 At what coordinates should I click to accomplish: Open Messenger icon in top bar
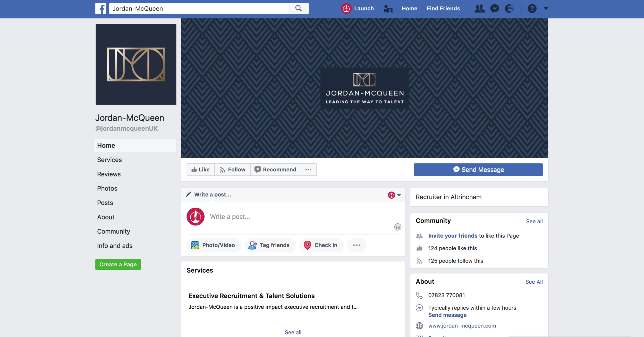tap(495, 9)
